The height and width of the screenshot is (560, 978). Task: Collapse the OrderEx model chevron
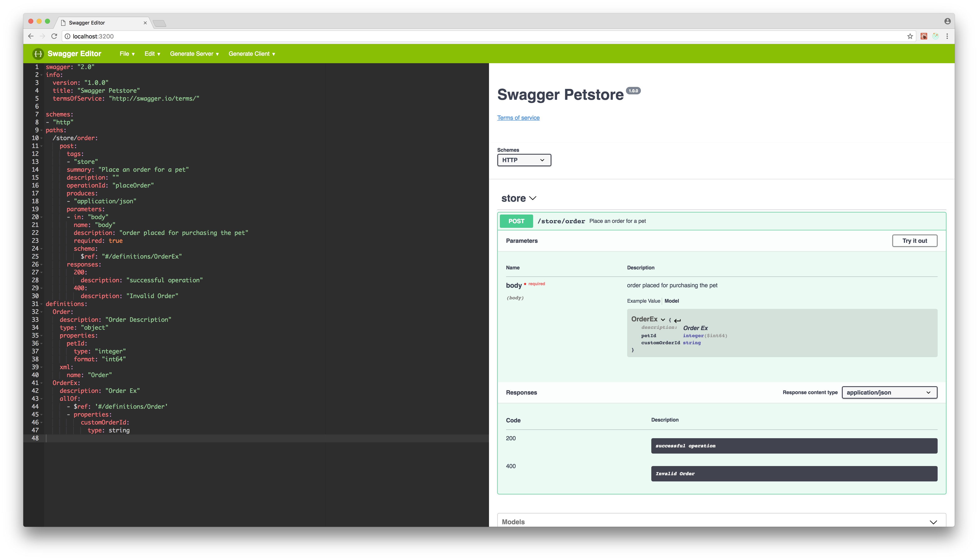click(663, 320)
